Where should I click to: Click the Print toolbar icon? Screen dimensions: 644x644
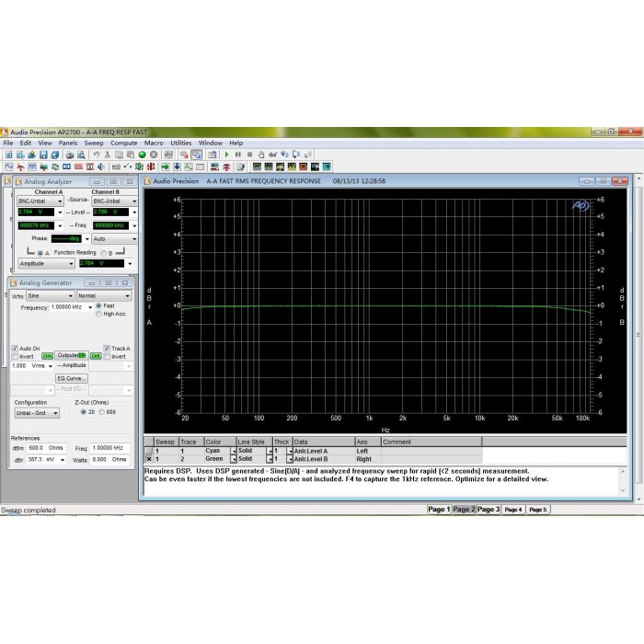(70, 155)
